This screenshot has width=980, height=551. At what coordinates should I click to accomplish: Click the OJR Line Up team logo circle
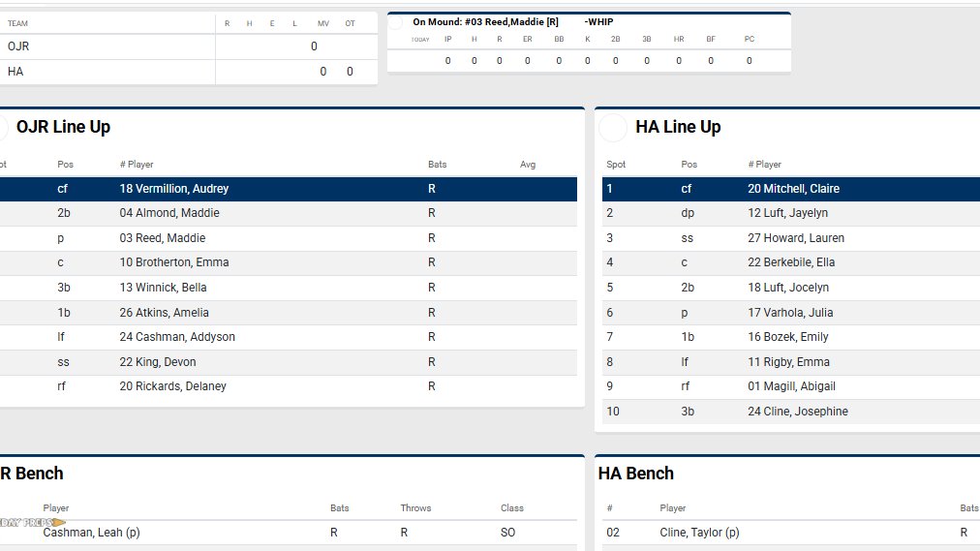pyautogui.click(x=1, y=127)
